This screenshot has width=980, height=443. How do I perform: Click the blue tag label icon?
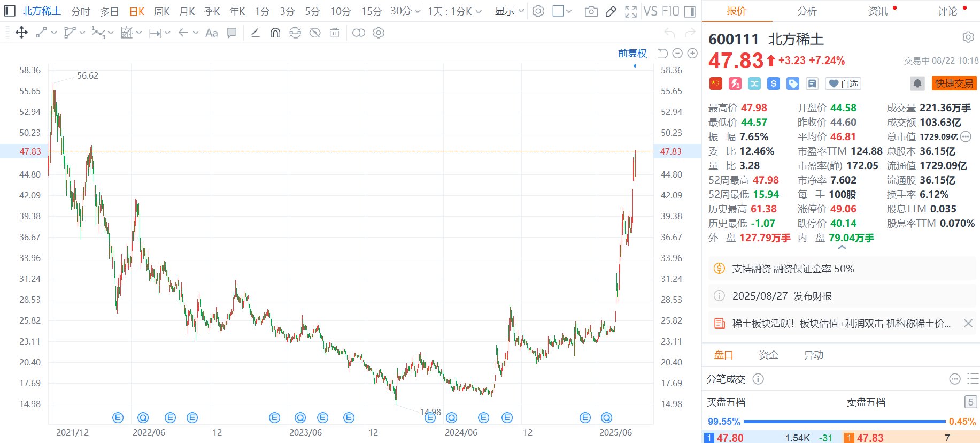pyautogui.click(x=793, y=83)
